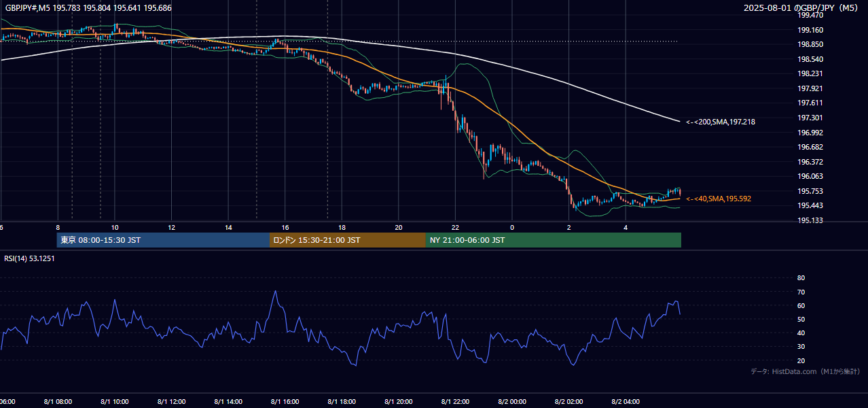This screenshot has height=408, width=868.
Task: Click hour 10 tick under the price chart
Action: 115,227
